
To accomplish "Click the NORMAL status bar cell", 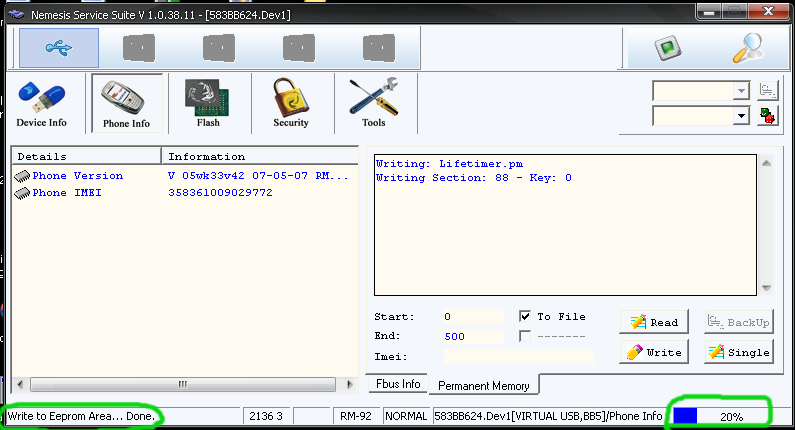I will (406, 416).
